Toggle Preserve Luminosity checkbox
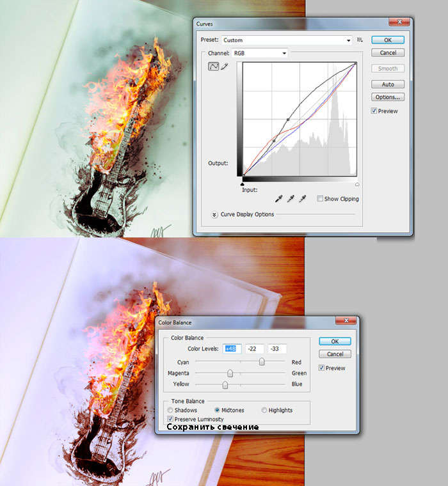The height and width of the screenshot is (486, 448). click(170, 419)
